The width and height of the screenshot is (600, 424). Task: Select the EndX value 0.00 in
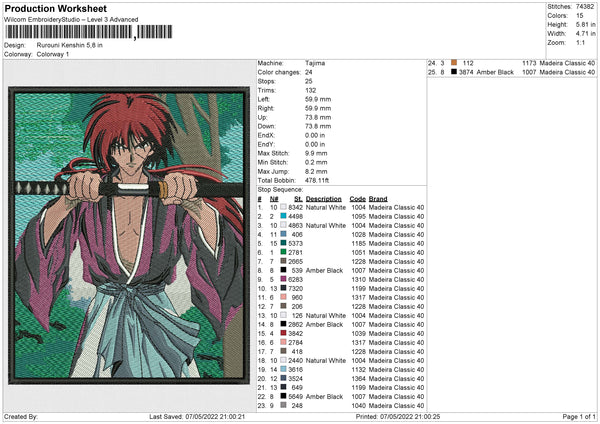[x=315, y=135]
